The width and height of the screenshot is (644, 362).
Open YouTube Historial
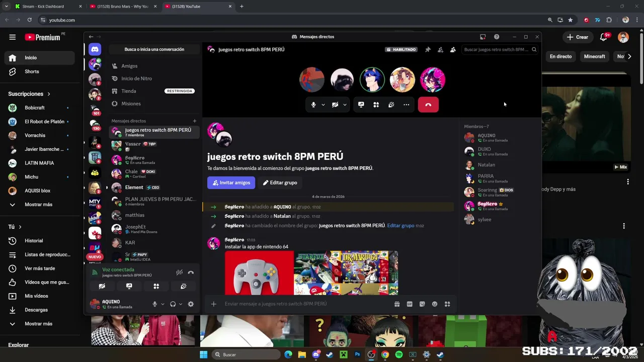(38, 241)
